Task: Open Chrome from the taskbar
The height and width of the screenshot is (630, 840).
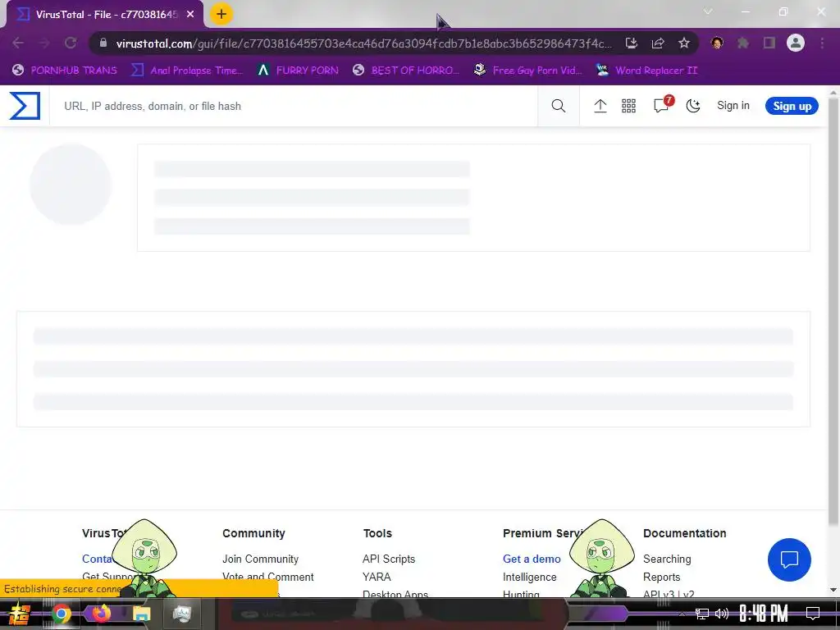Action: point(61,614)
